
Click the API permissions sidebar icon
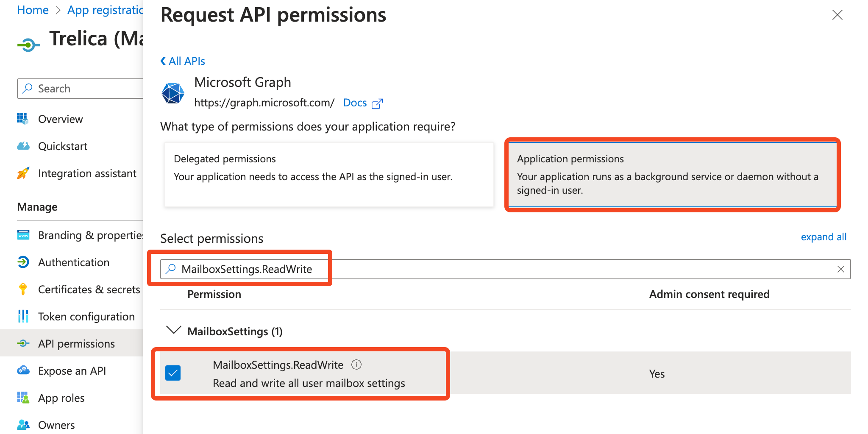(x=23, y=343)
